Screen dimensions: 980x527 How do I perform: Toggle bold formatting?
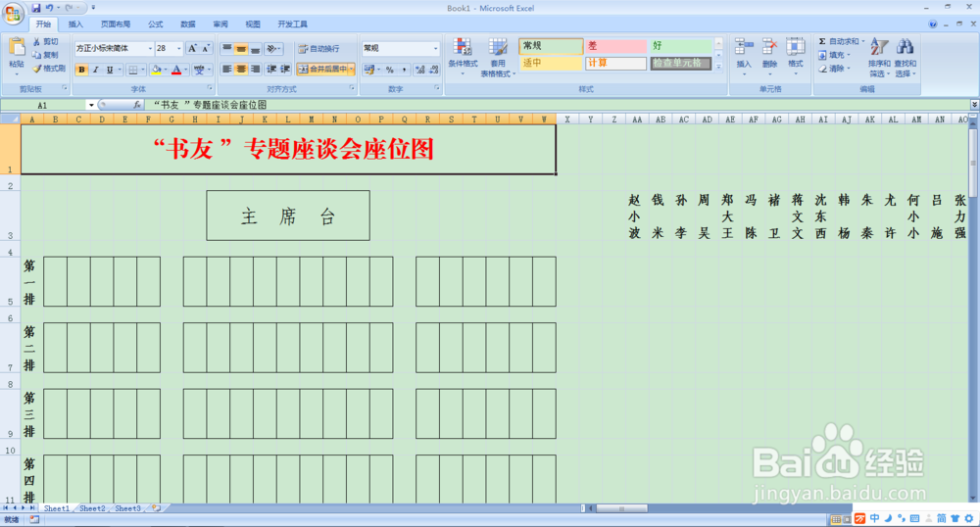[x=81, y=70]
